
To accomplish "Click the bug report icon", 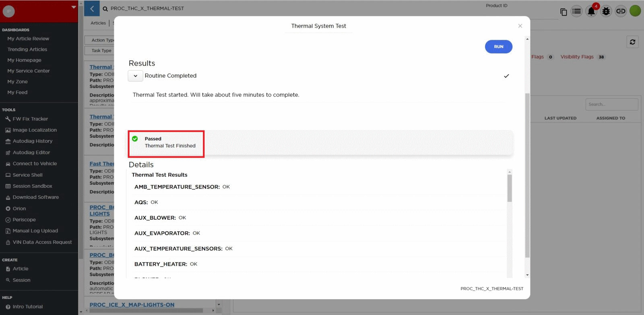I will click(x=606, y=11).
